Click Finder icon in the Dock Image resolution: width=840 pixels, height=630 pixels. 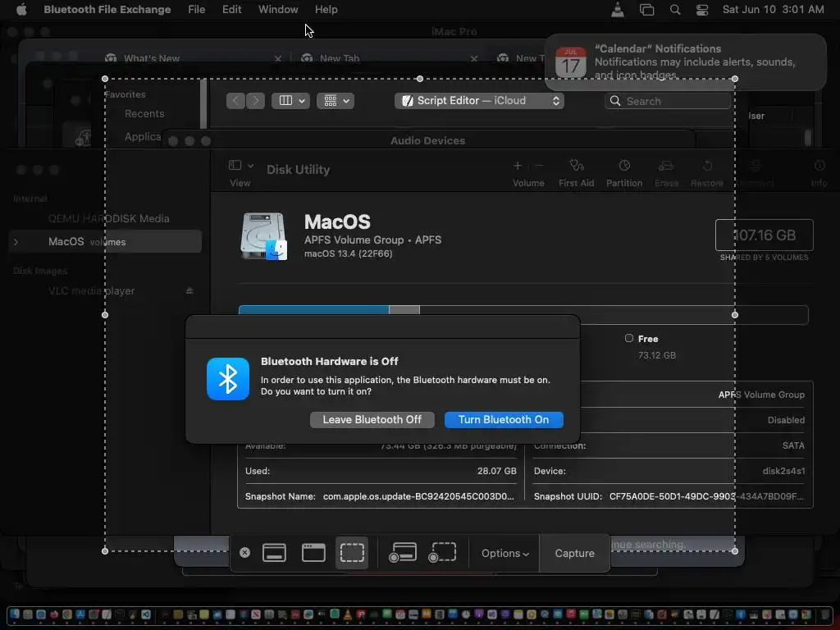(15, 614)
